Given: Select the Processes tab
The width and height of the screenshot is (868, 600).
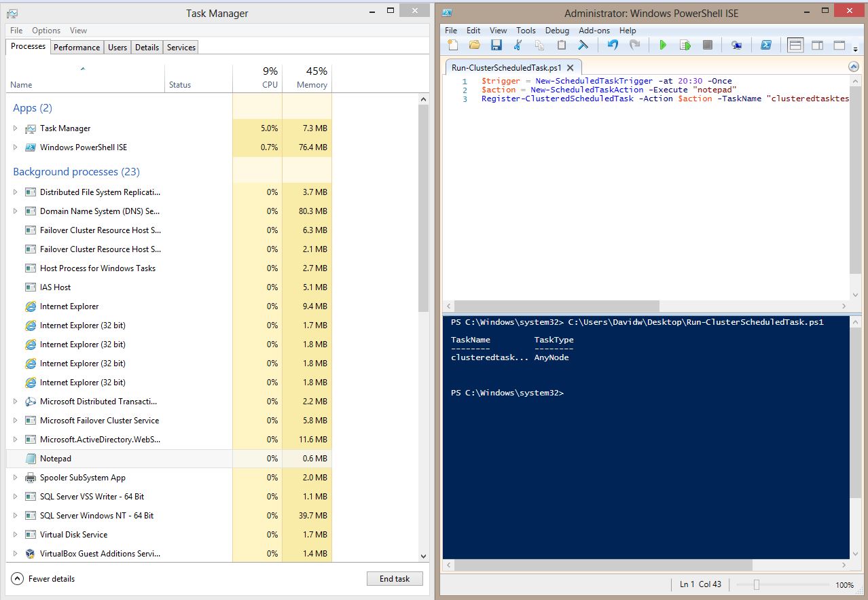Looking at the screenshot, I should [29, 46].
